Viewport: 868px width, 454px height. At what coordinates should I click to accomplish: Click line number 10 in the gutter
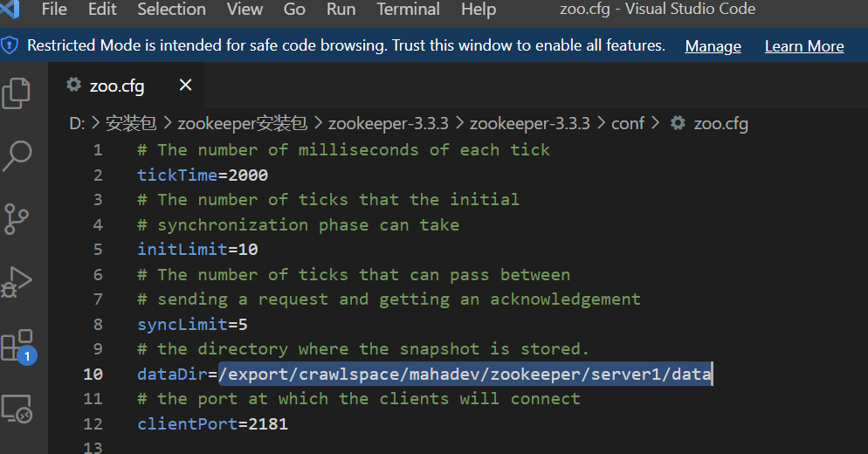[93, 375]
